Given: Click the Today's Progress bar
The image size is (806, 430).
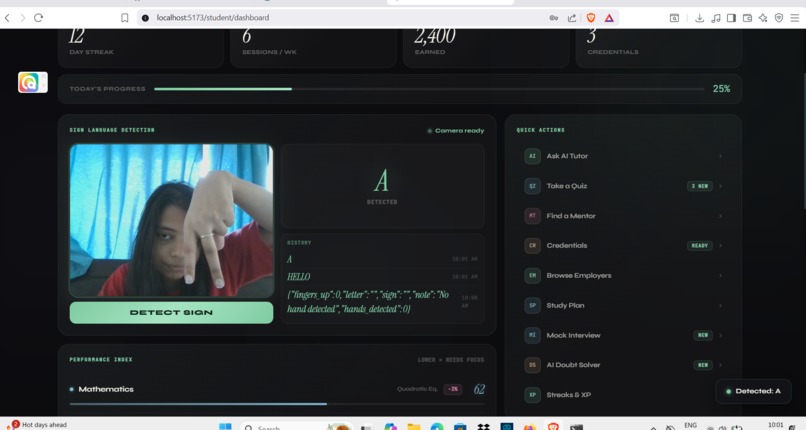Looking at the screenshot, I should 429,89.
